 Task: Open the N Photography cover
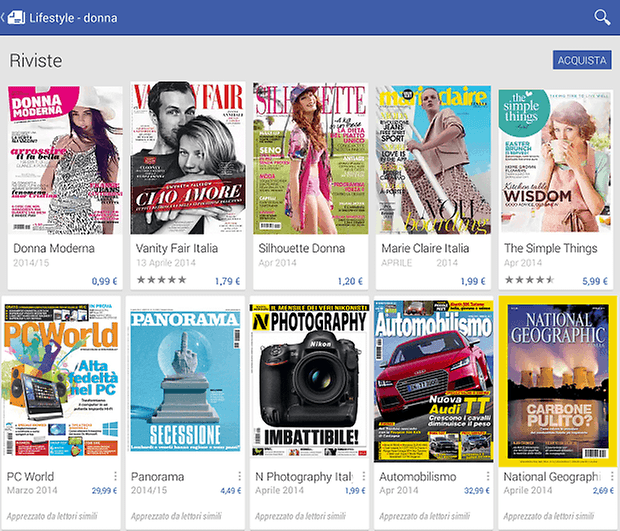(310, 380)
